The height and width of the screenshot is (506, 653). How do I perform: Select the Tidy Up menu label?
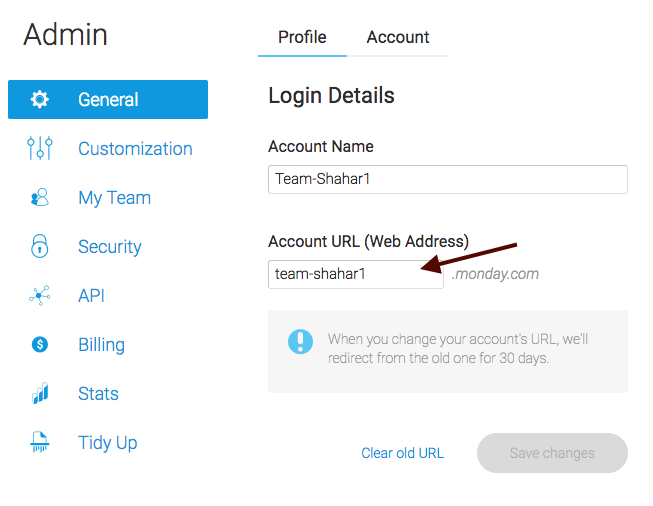(x=108, y=443)
